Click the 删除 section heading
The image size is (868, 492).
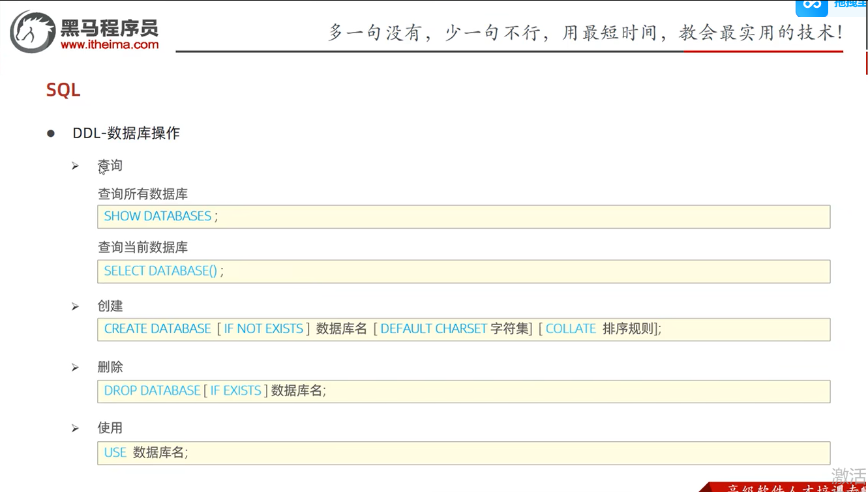[x=110, y=368]
